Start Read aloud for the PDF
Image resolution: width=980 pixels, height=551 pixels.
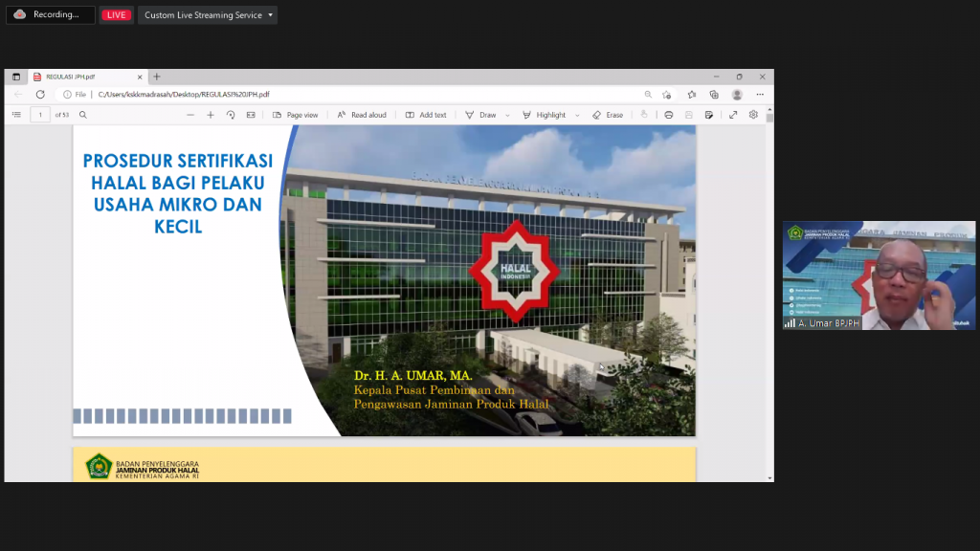(x=361, y=115)
